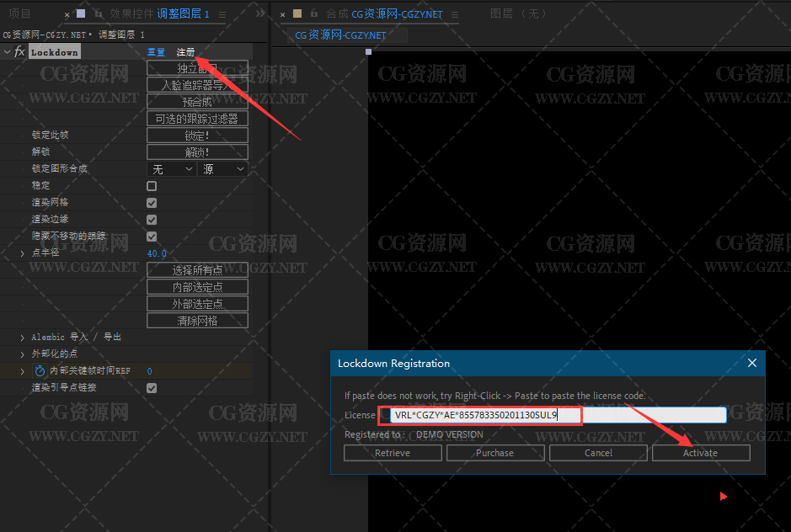Screen dimensions: 791x532
Task: Close the Lockdown Registration dialog
Action: [752, 364]
